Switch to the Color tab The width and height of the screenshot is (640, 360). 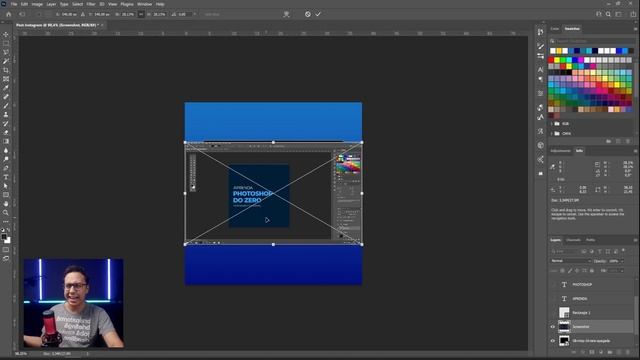pos(555,29)
